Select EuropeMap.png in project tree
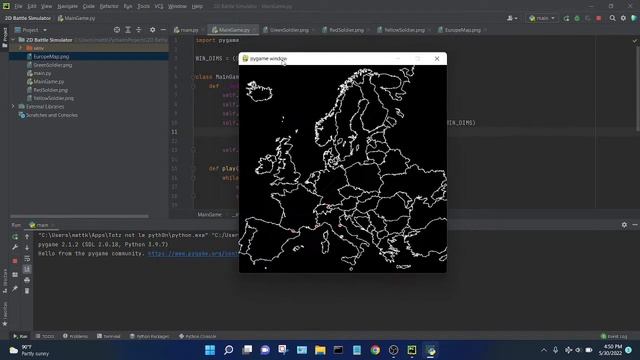640x360 pixels. [51, 57]
